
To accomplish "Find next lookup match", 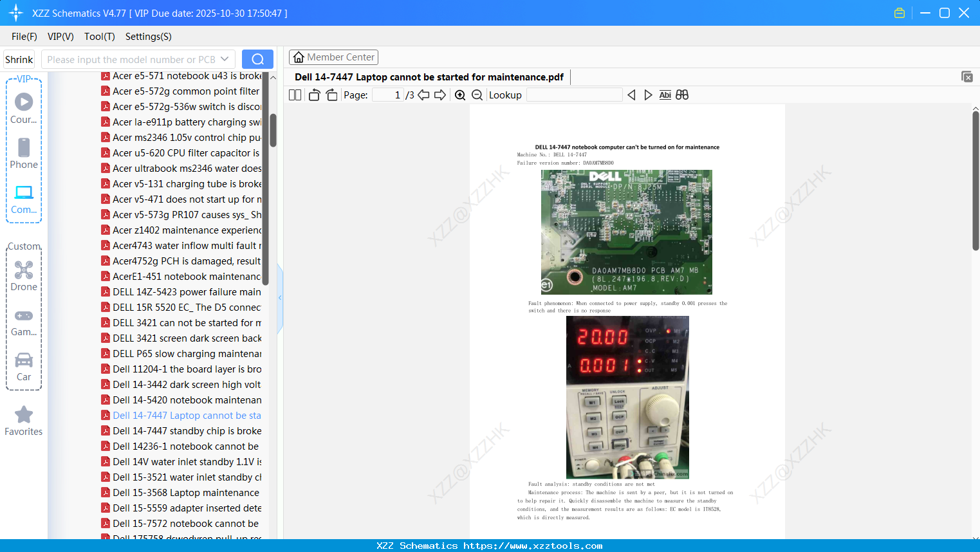I will click(648, 95).
